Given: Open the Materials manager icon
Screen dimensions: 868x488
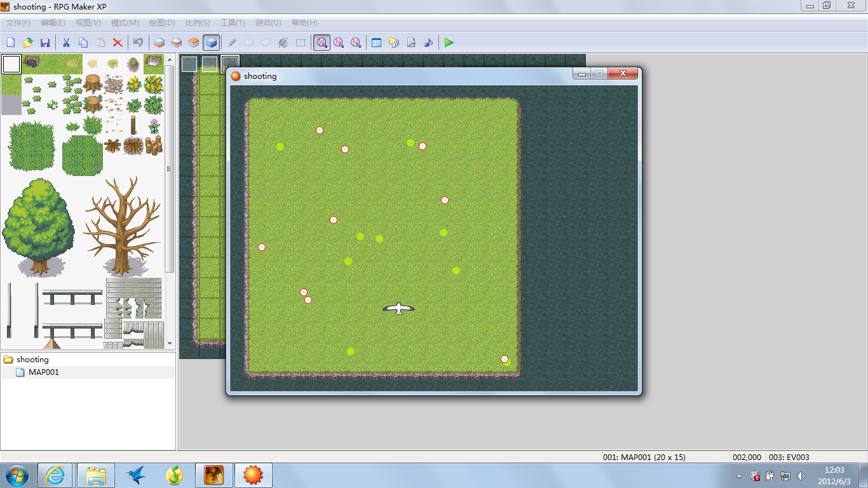Looking at the screenshot, I should coord(394,43).
